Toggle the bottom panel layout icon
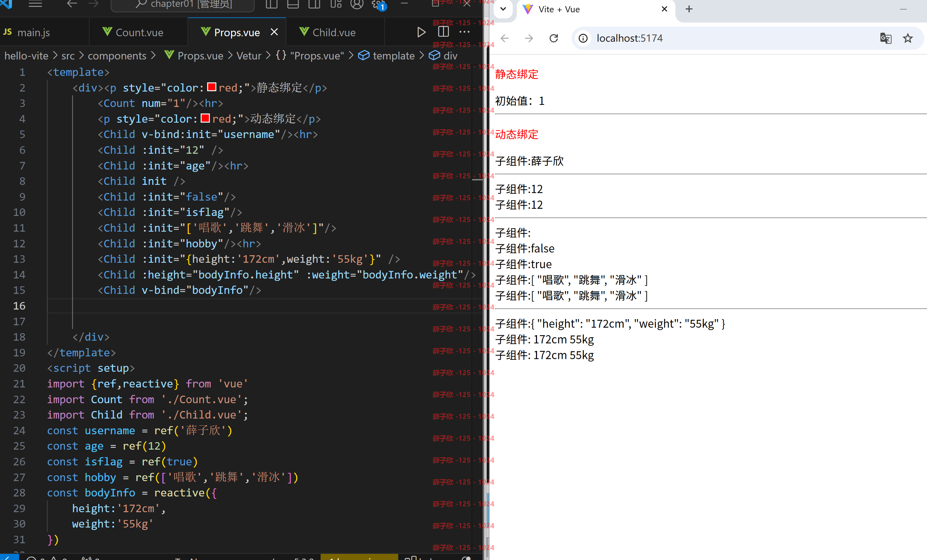The image size is (927, 560). [x=293, y=4]
